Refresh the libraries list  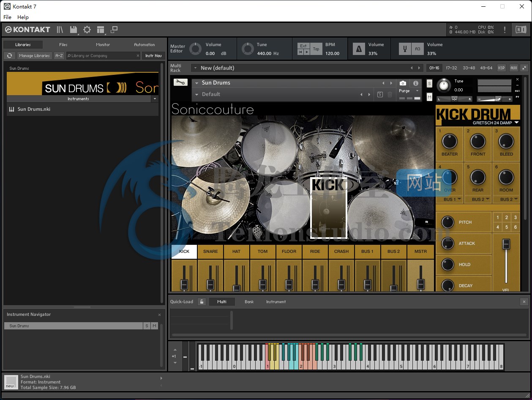[9, 55]
